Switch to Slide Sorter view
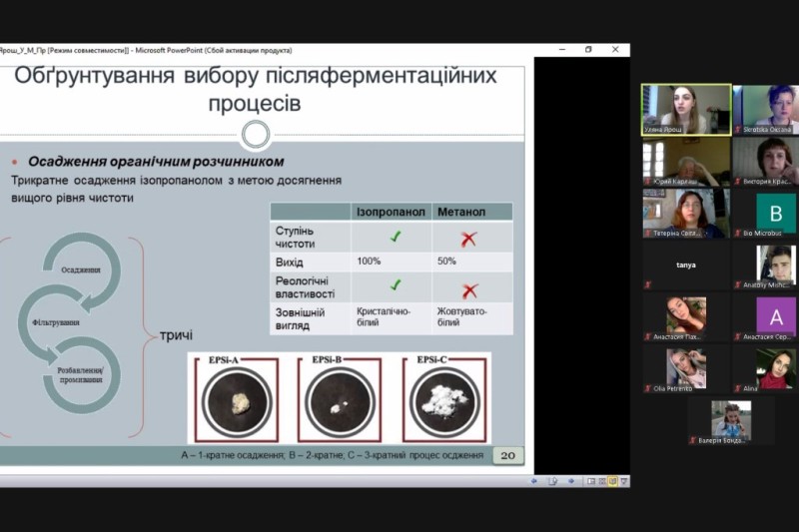This screenshot has height=532, width=799. pos(602,481)
